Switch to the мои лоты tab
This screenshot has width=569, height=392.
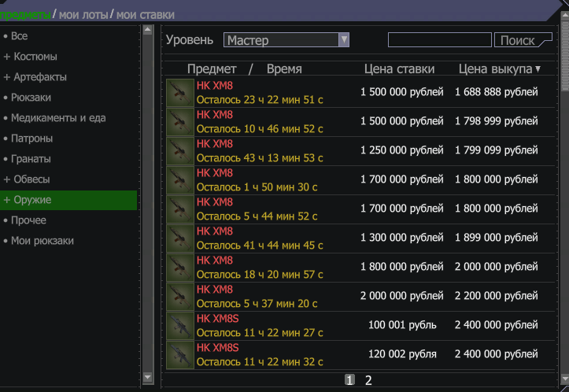83,15
